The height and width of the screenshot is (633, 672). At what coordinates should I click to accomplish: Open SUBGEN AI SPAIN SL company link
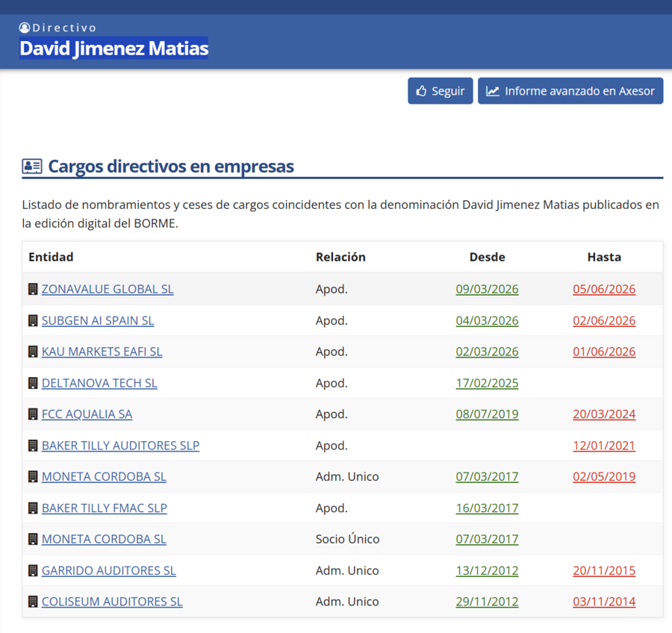[x=98, y=320]
